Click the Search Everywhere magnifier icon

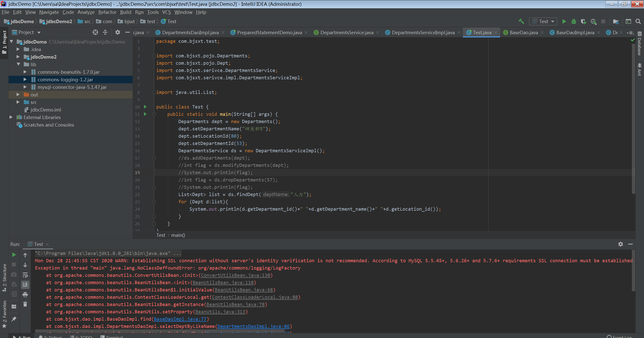click(x=638, y=21)
